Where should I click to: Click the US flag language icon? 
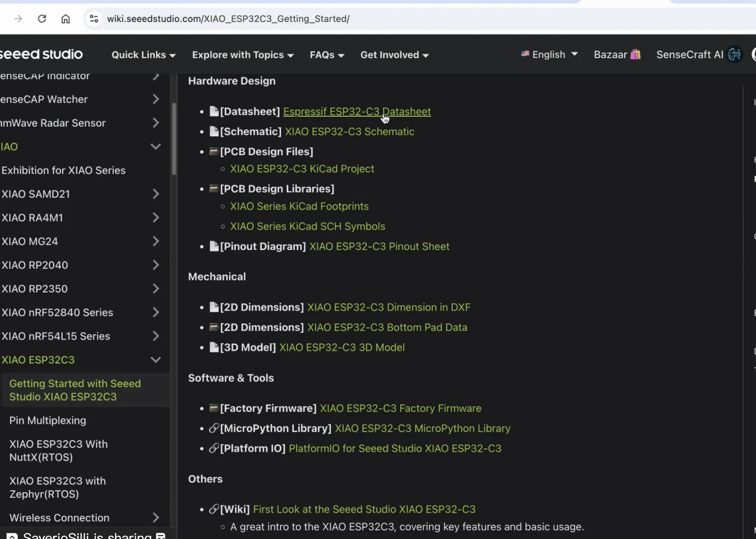525,54
